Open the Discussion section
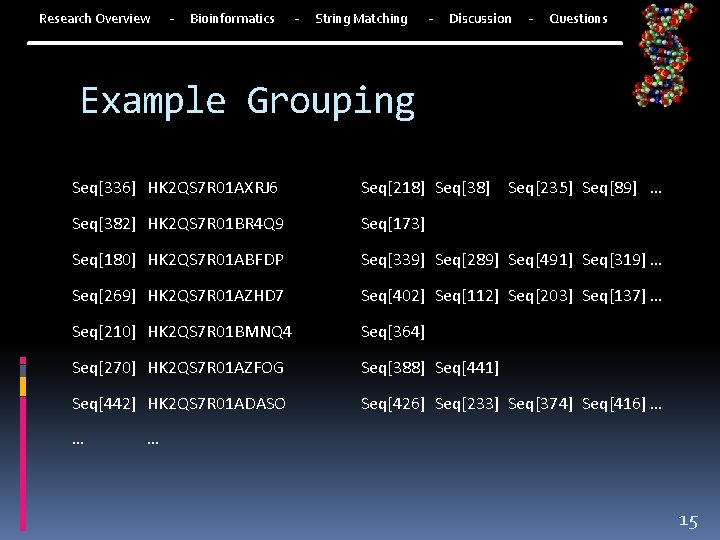 [480, 19]
